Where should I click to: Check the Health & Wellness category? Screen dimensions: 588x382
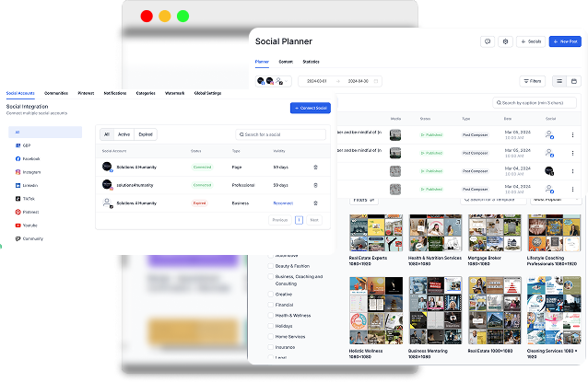click(x=270, y=316)
